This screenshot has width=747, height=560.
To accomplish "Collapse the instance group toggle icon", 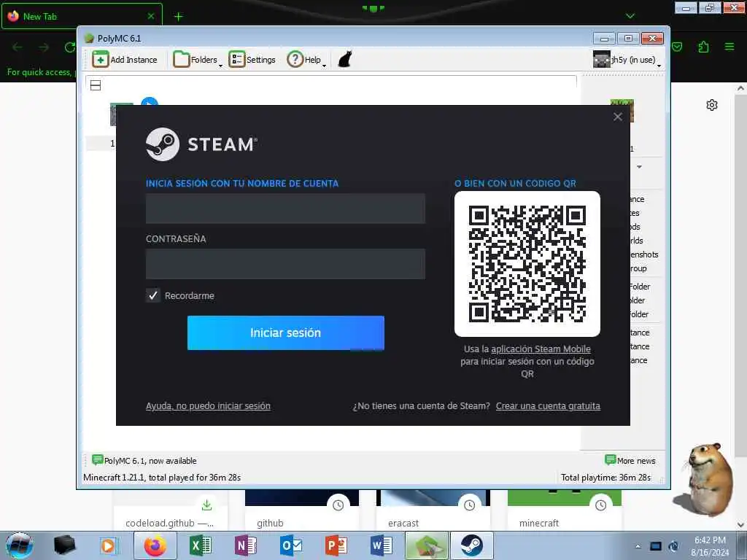I will [96, 86].
